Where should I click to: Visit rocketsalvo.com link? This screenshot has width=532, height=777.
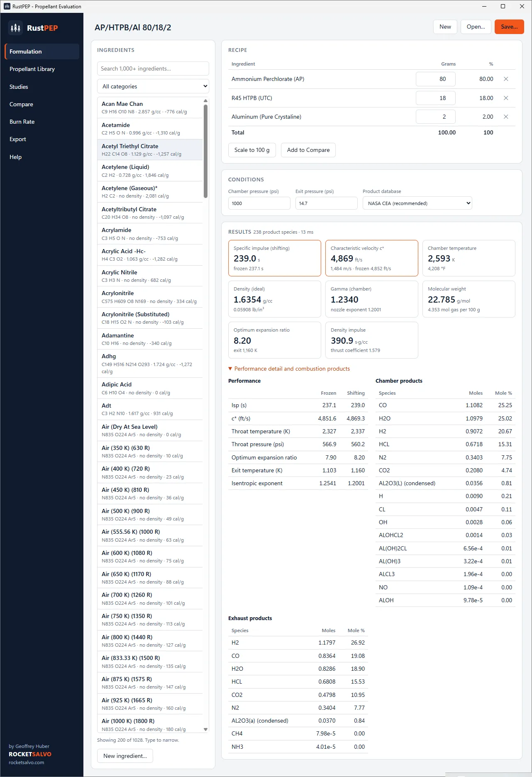coord(26,762)
